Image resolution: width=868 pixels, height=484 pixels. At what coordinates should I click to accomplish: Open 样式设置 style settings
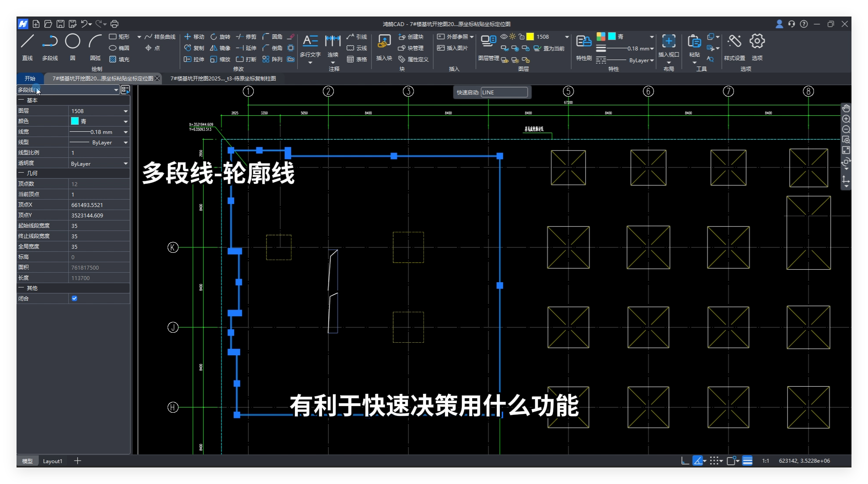tap(734, 42)
